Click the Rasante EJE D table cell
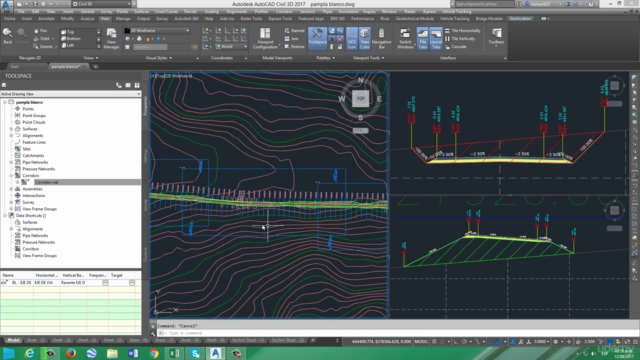Screen dimensions: 640x360 pyautogui.click(x=73, y=282)
